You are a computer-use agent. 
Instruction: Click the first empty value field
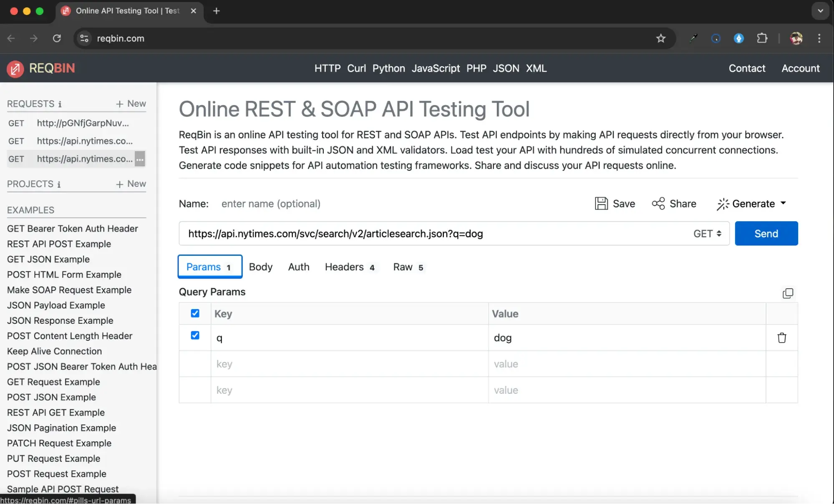coord(627,364)
